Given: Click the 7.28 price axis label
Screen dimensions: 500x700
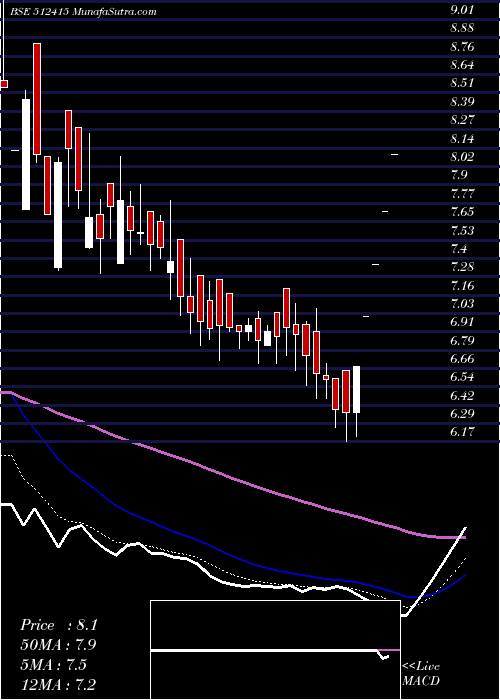Looking at the screenshot, I should click(x=462, y=267).
